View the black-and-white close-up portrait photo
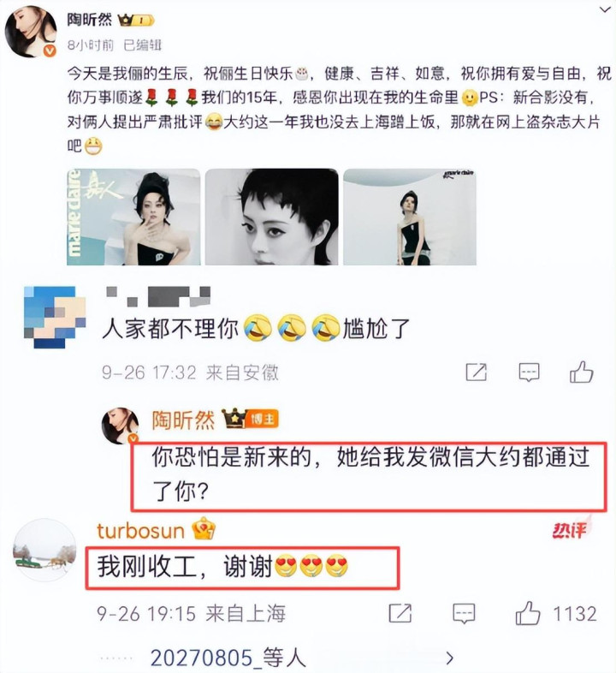 [271, 217]
